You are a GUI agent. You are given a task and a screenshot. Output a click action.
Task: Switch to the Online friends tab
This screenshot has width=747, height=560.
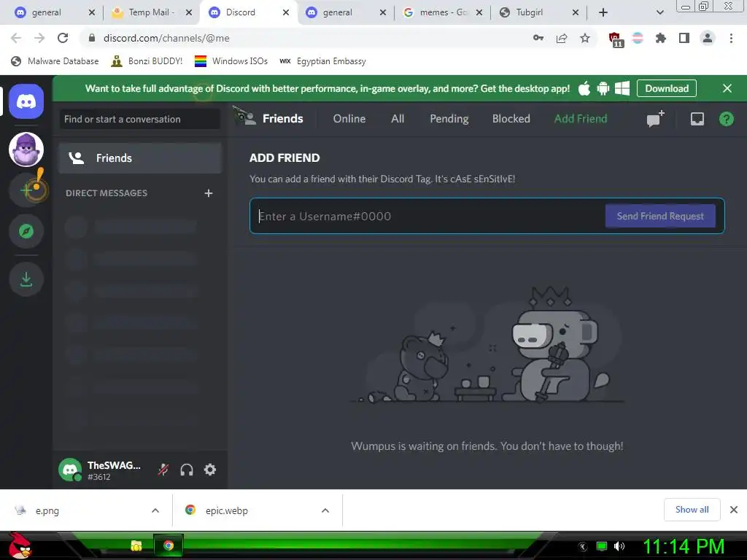pos(349,119)
